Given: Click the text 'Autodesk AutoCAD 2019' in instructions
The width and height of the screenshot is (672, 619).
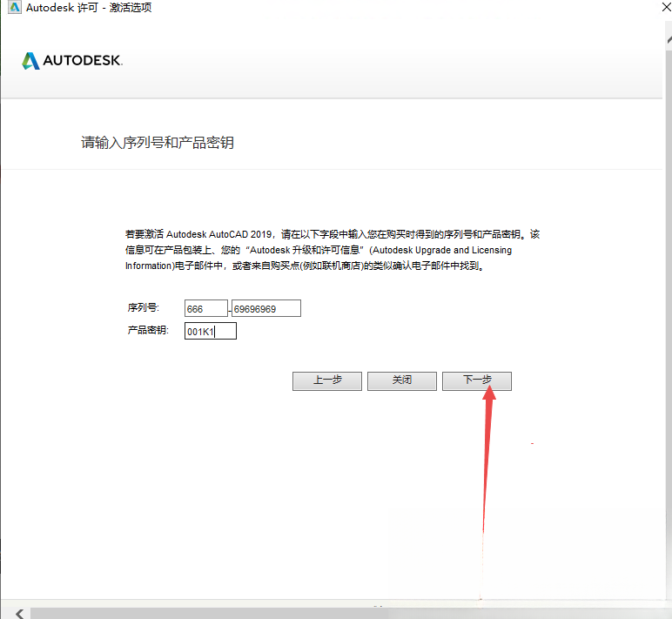Looking at the screenshot, I should [x=218, y=234].
